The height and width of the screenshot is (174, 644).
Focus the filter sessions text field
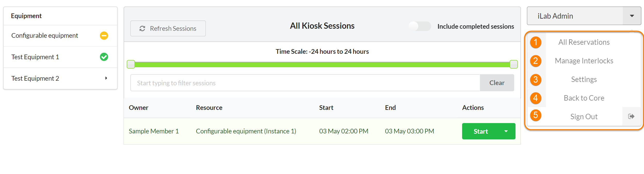click(305, 83)
